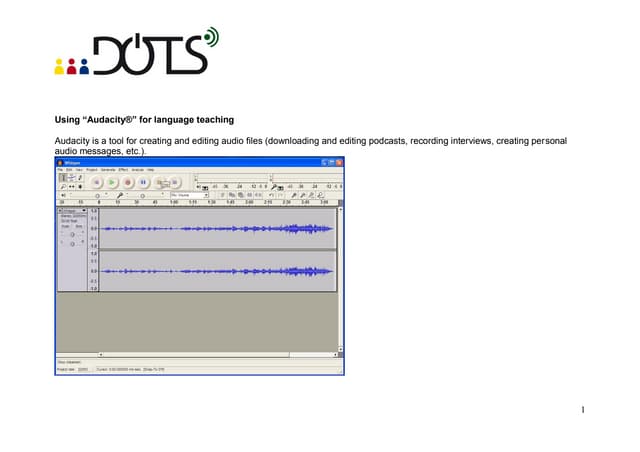Open the Effect menu
Screen dimensions: 640x452
pos(123,169)
